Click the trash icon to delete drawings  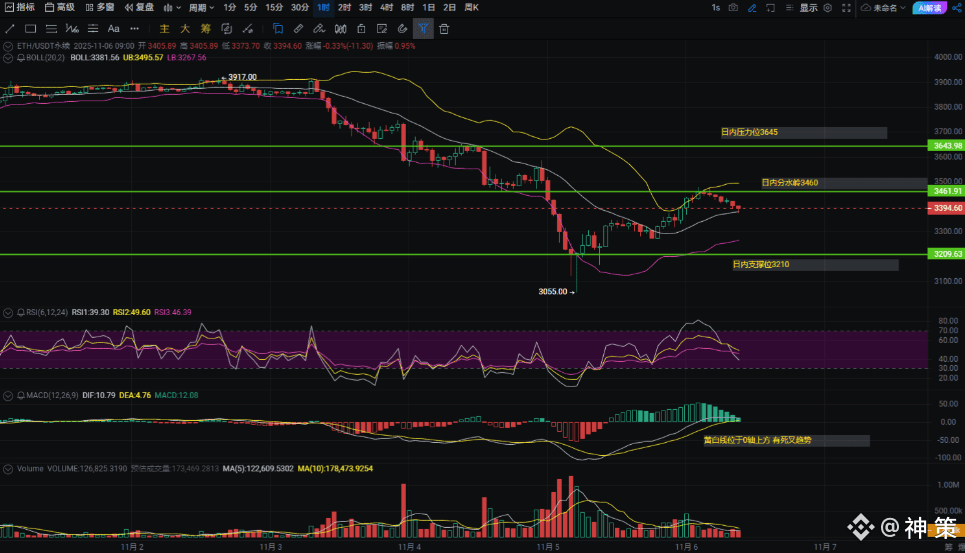point(444,29)
